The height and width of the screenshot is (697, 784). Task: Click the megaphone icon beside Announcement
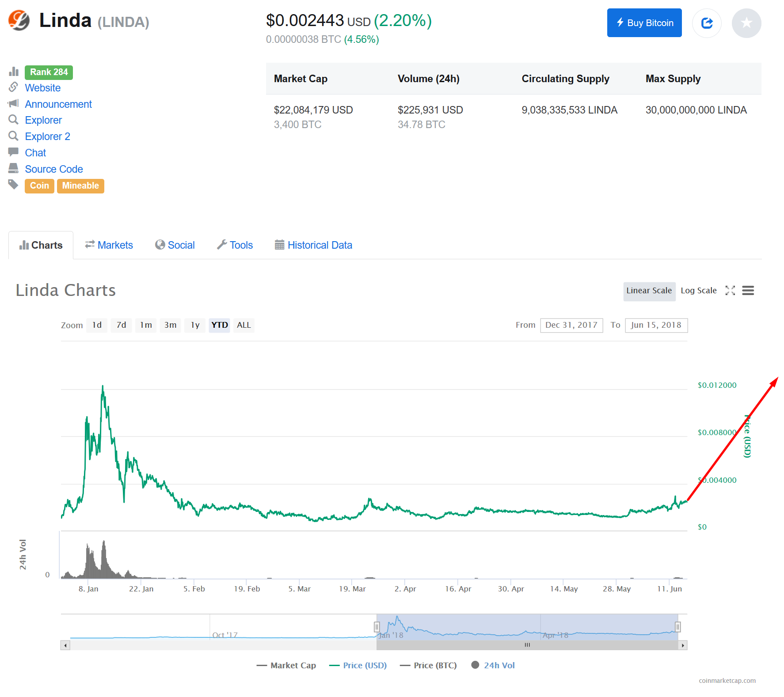coord(13,103)
